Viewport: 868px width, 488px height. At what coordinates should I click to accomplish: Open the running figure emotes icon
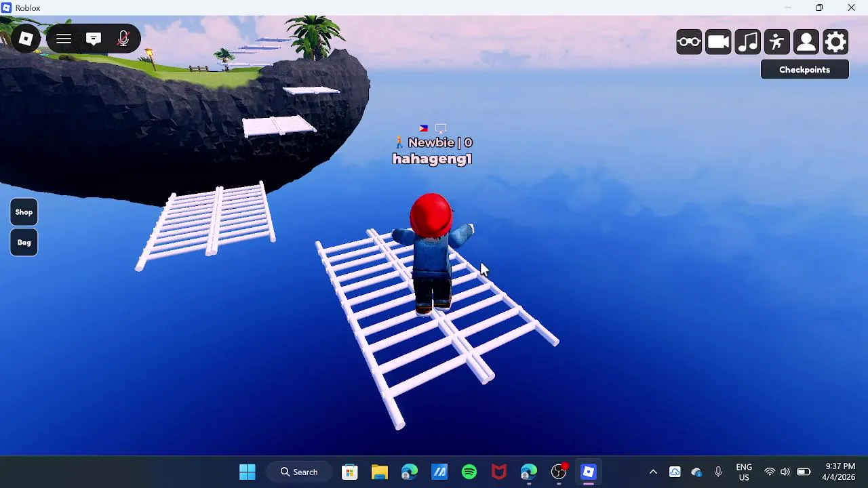(777, 42)
